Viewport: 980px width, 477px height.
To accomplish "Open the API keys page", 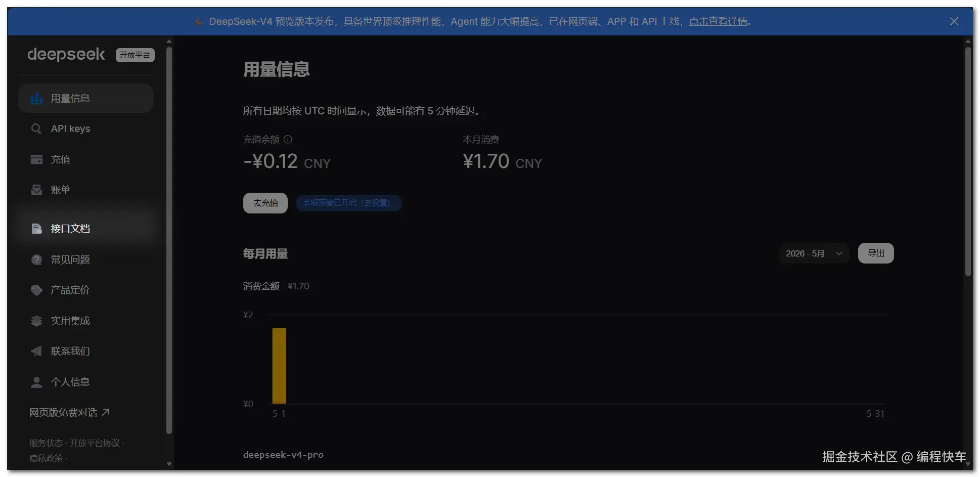I will [85, 129].
